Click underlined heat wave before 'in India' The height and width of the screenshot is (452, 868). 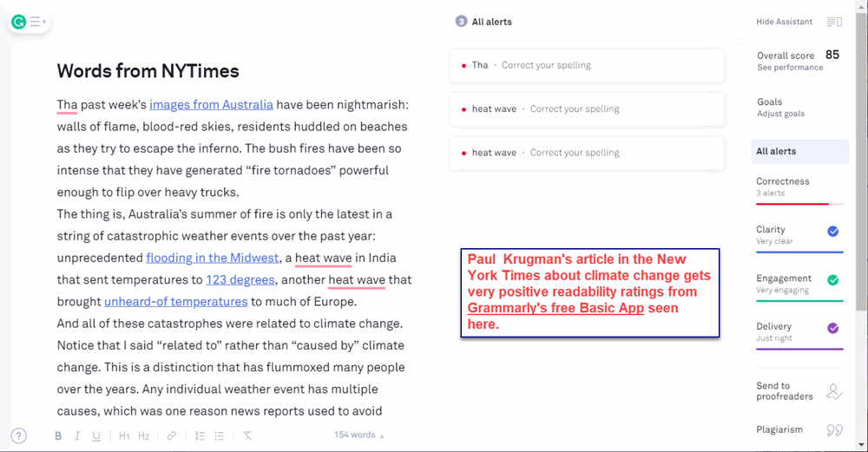click(323, 258)
